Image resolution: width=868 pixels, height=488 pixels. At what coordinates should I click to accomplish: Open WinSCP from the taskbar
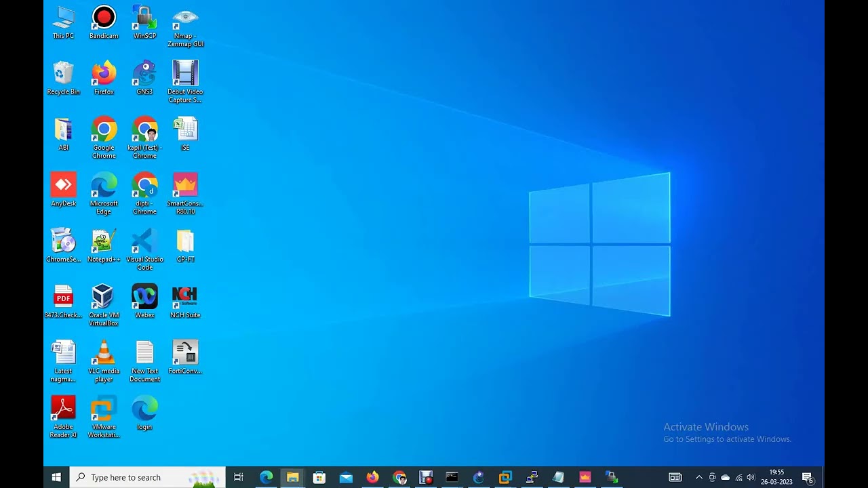click(x=612, y=477)
